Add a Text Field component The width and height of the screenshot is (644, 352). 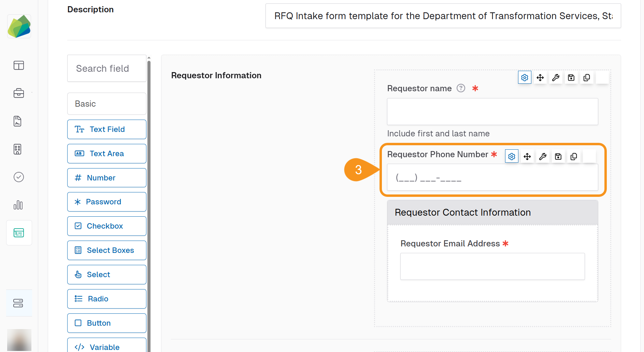(x=106, y=129)
